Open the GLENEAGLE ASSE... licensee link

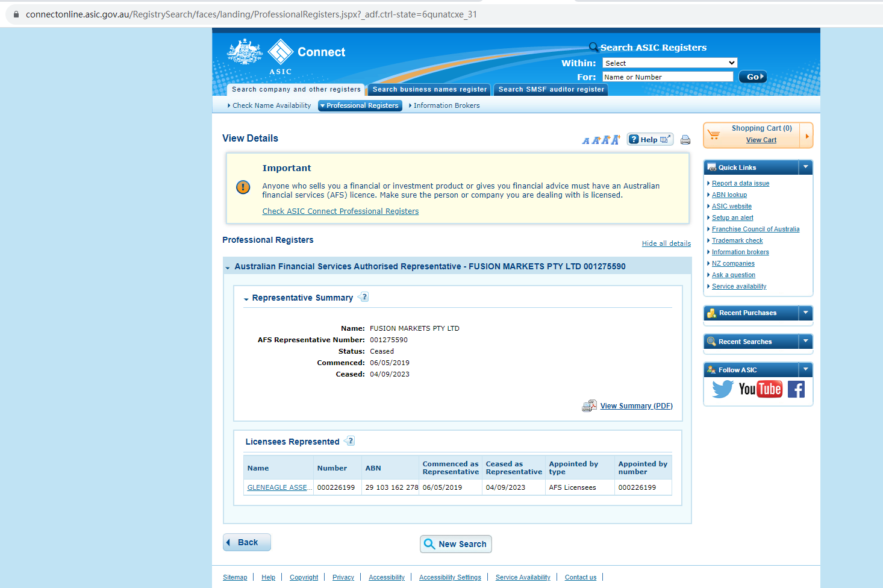[x=279, y=487]
